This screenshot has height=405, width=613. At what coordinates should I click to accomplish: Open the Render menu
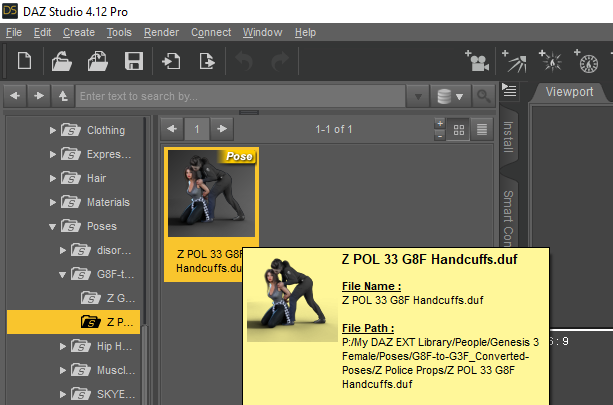tap(161, 32)
